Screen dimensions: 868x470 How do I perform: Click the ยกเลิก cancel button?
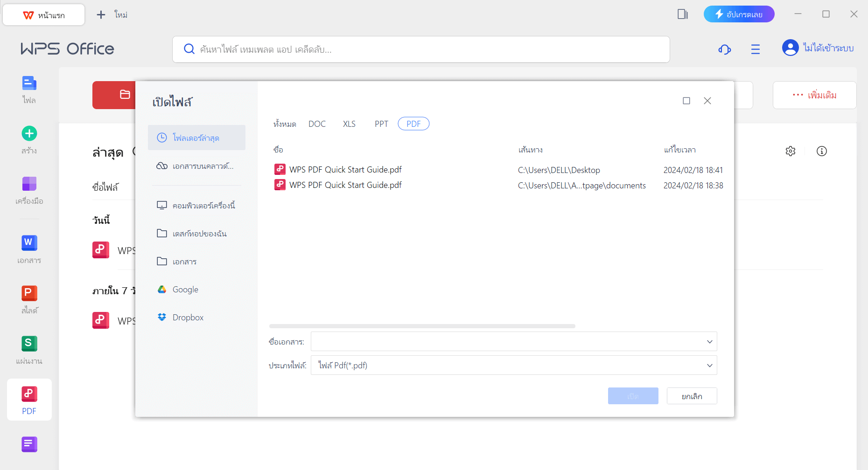[x=692, y=396]
